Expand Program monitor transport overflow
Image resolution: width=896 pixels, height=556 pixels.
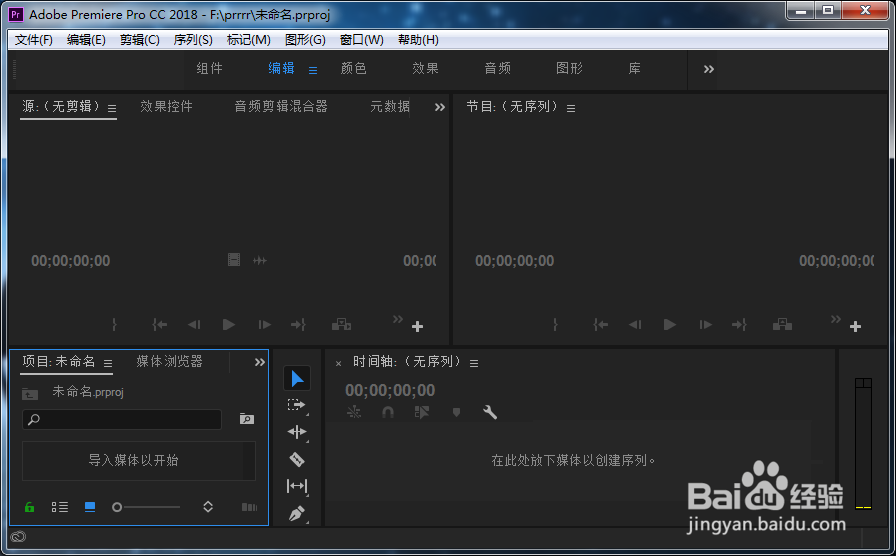click(835, 319)
